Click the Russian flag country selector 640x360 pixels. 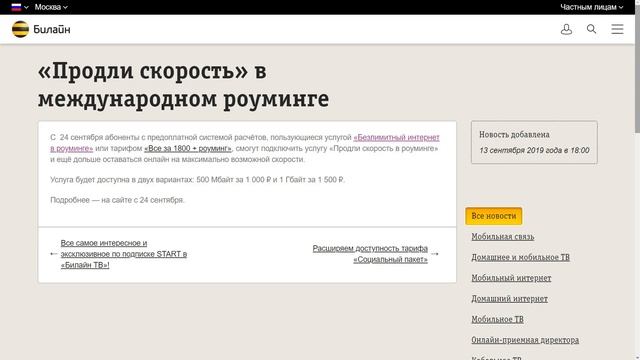20,7
